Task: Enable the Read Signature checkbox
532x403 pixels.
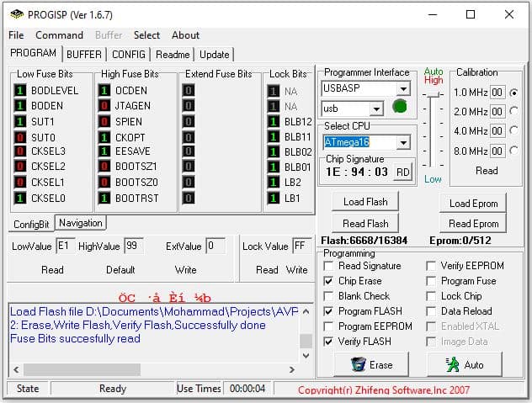Action: tap(329, 266)
